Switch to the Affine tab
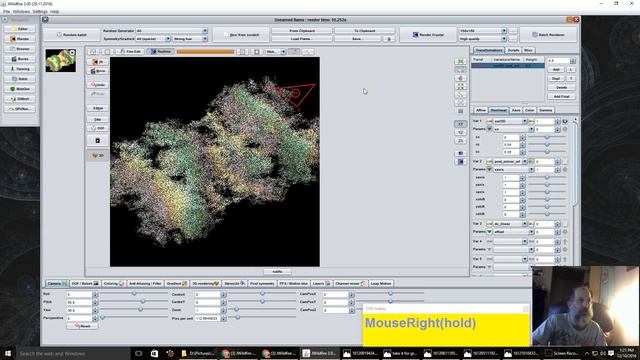 click(481, 110)
